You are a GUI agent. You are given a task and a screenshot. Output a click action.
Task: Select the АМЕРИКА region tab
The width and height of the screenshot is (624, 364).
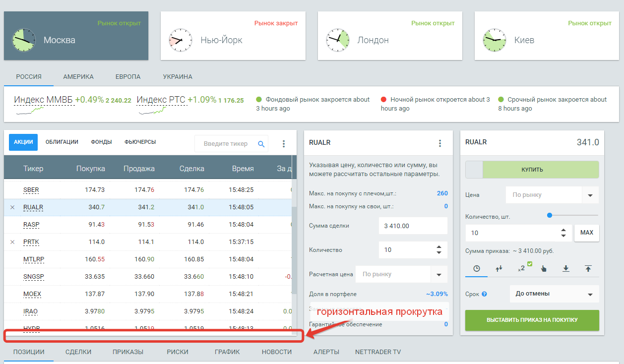(x=78, y=77)
